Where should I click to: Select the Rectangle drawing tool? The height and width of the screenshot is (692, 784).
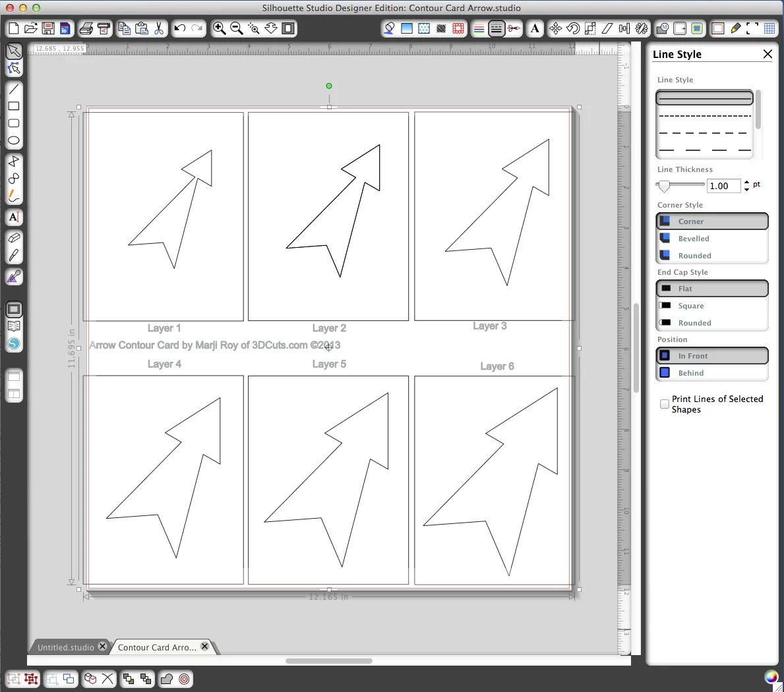click(13, 106)
